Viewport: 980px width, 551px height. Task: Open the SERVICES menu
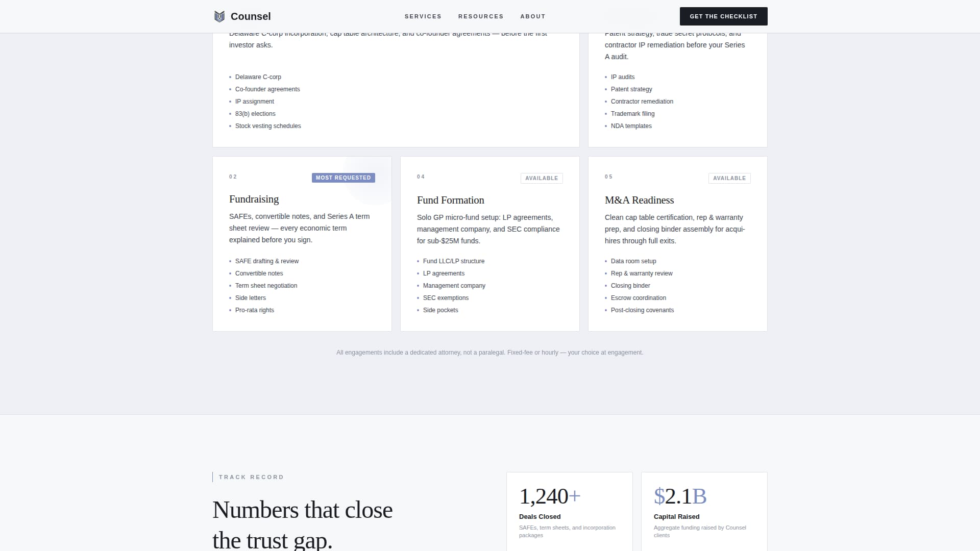pos(423,16)
